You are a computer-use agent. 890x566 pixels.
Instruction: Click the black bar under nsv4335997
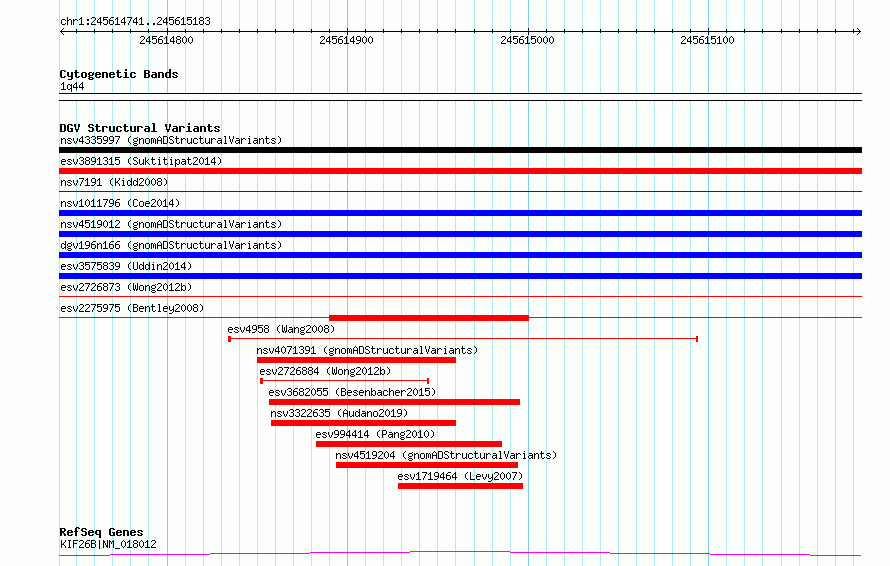460,150
